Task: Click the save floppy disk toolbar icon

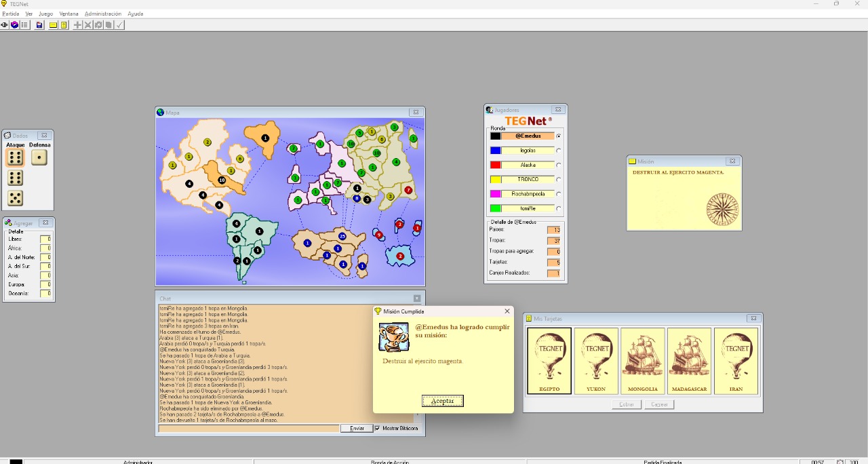Action: click(39, 25)
